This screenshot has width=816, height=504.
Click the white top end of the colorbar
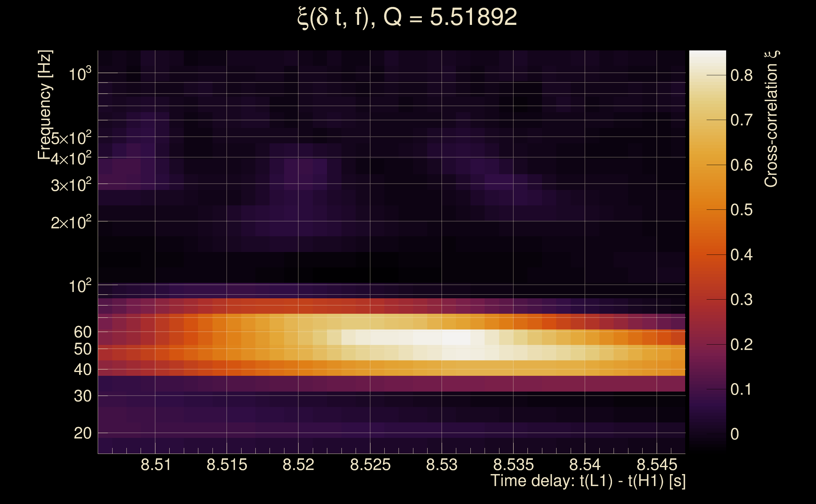coord(707,57)
